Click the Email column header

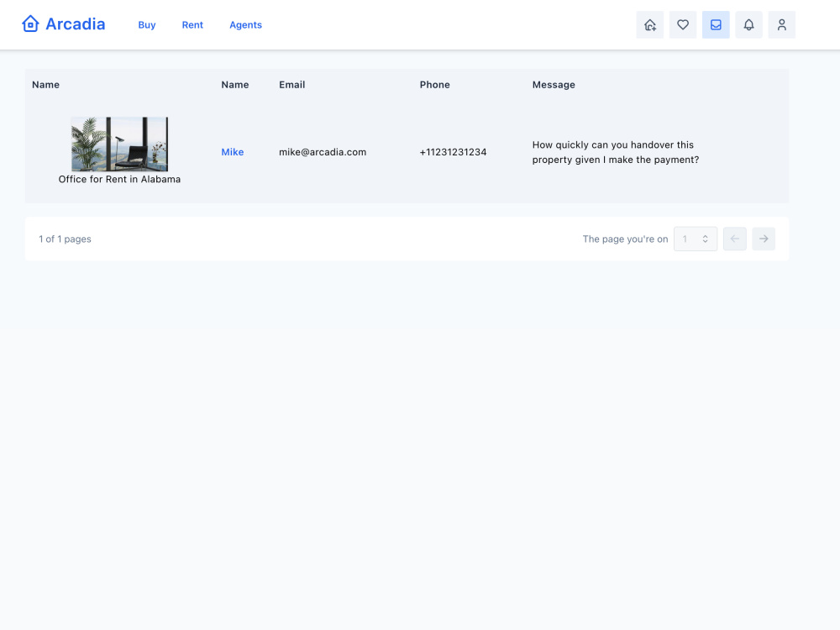pos(292,85)
